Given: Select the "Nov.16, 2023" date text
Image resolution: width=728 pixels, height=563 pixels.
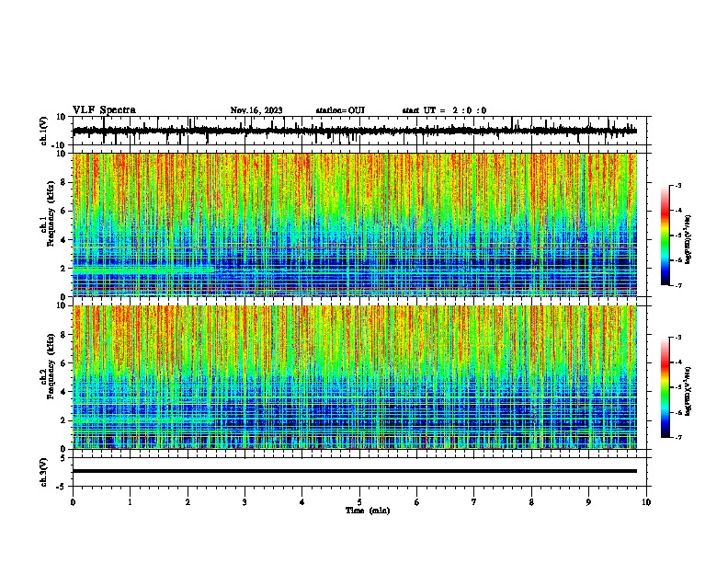Looking at the screenshot, I should (256, 110).
